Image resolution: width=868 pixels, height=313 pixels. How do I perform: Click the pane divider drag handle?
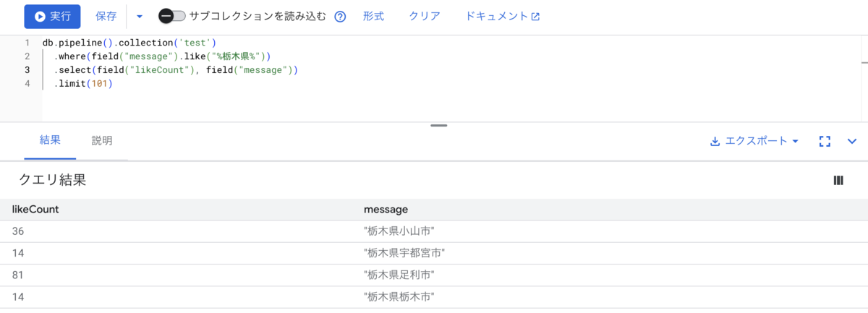(x=438, y=125)
